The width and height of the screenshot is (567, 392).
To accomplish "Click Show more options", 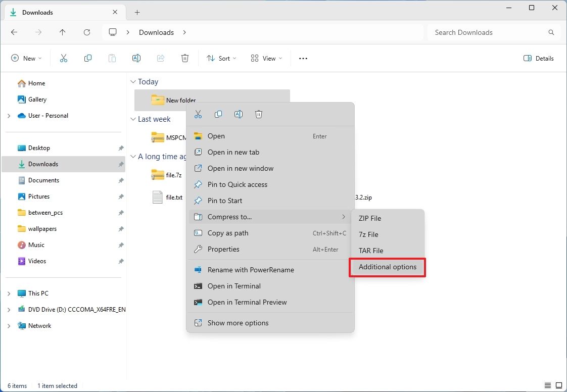I will [238, 323].
